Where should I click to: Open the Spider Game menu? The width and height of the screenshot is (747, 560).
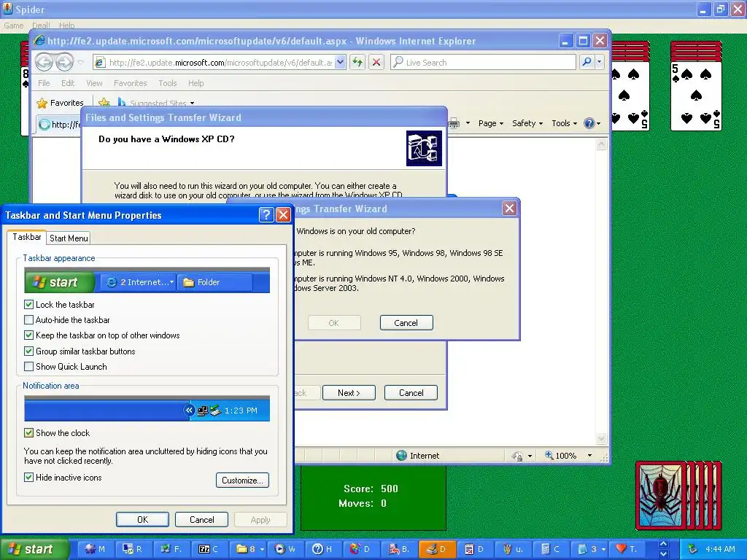[x=13, y=26]
